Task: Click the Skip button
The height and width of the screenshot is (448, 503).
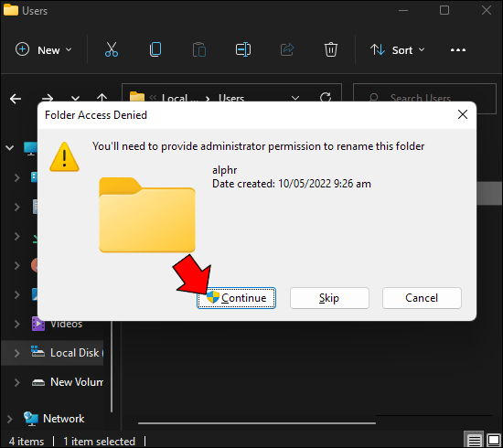Action: (329, 298)
